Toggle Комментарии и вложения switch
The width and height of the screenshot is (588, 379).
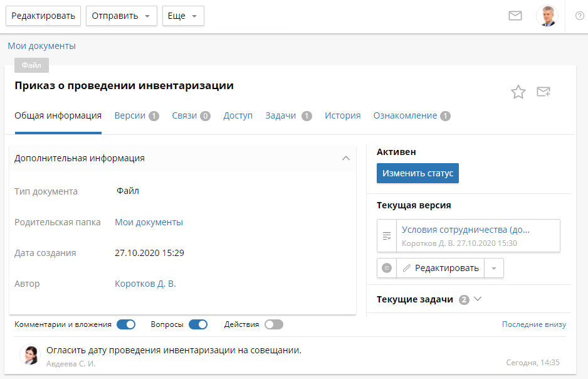[x=126, y=324]
